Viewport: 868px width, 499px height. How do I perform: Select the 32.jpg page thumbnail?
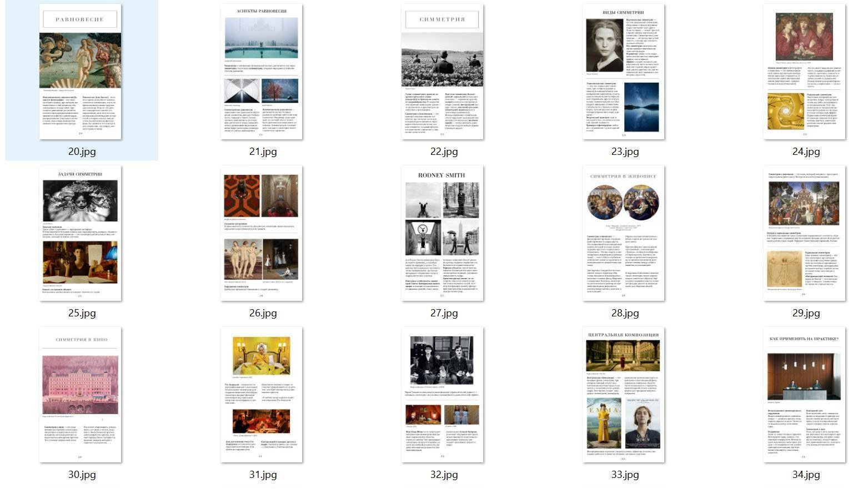coord(443,395)
